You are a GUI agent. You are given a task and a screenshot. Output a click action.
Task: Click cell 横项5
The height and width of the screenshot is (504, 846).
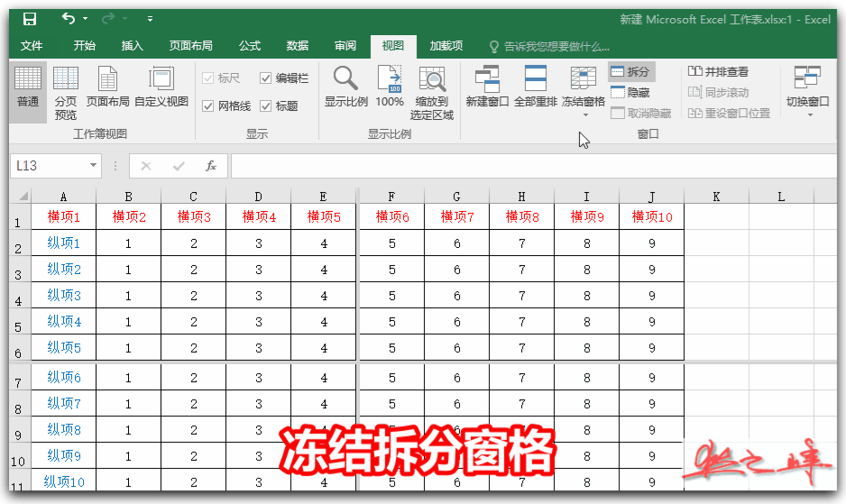tap(324, 217)
